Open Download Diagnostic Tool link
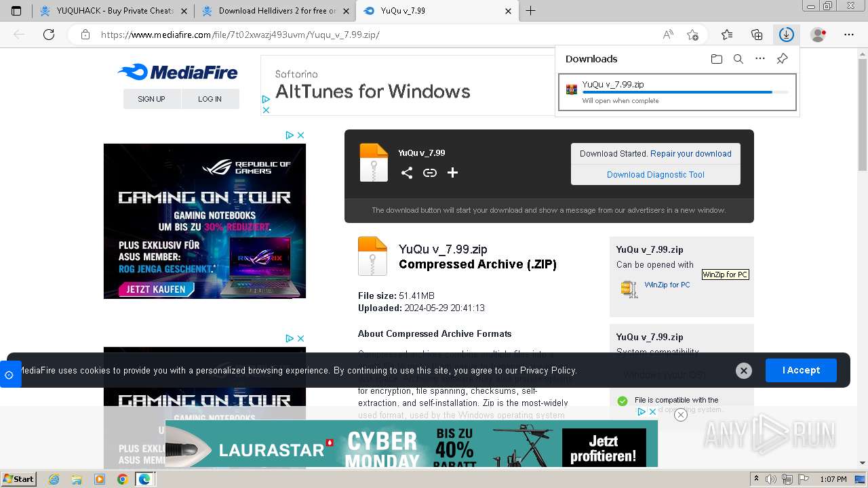 [656, 175]
